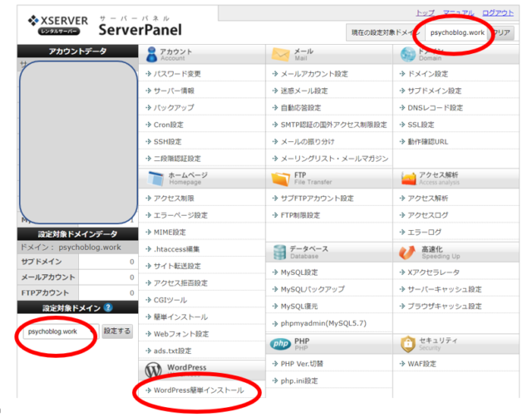Open アクセス制限 under Homepage
Screen dimensions: 532x417
(x=174, y=199)
